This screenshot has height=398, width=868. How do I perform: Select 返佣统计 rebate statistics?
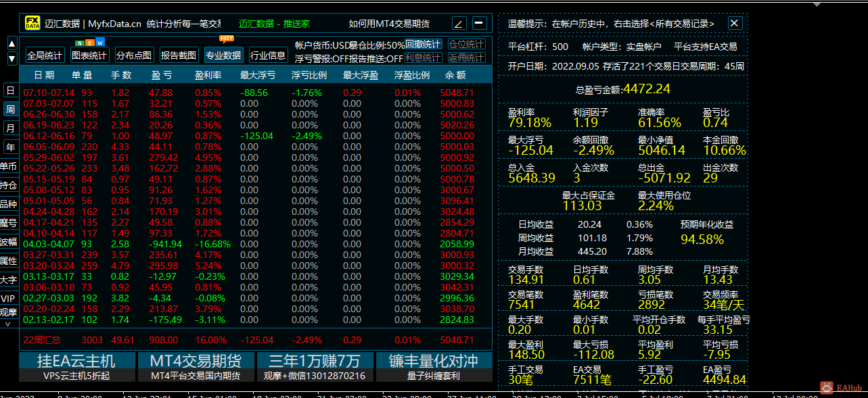[x=467, y=58]
